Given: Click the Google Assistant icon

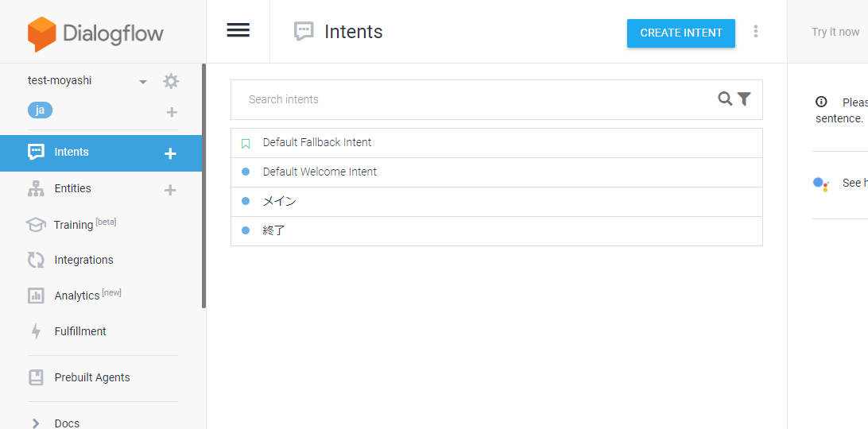Looking at the screenshot, I should click(x=820, y=184).
